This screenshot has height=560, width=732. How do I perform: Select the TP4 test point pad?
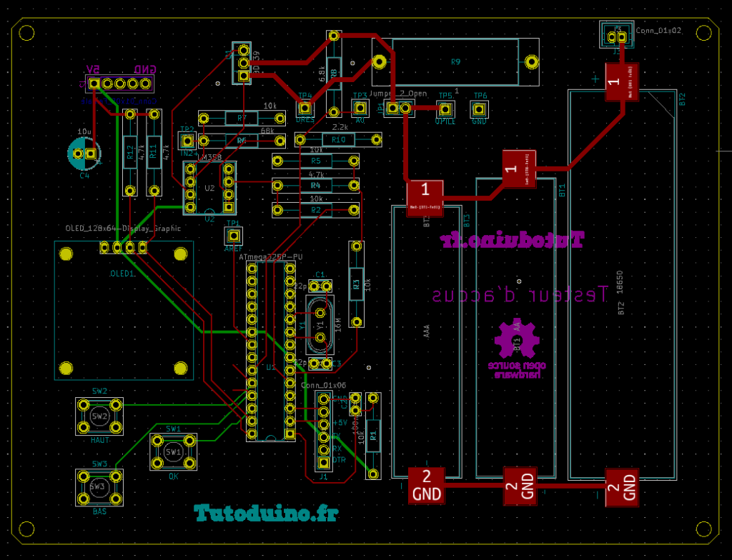click(x=305, y=109)
